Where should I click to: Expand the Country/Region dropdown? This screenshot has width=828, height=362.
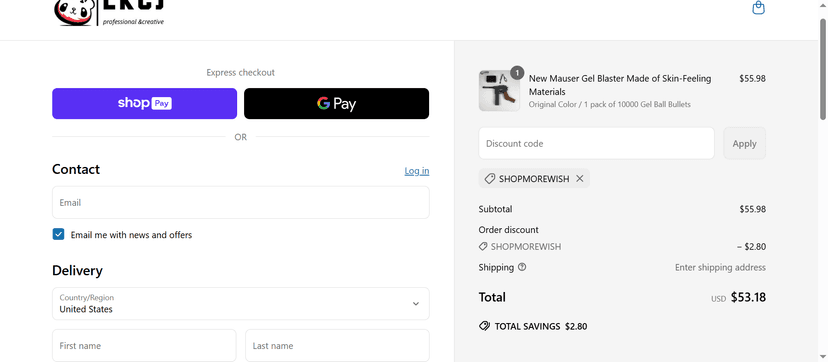tap(240, 303)
